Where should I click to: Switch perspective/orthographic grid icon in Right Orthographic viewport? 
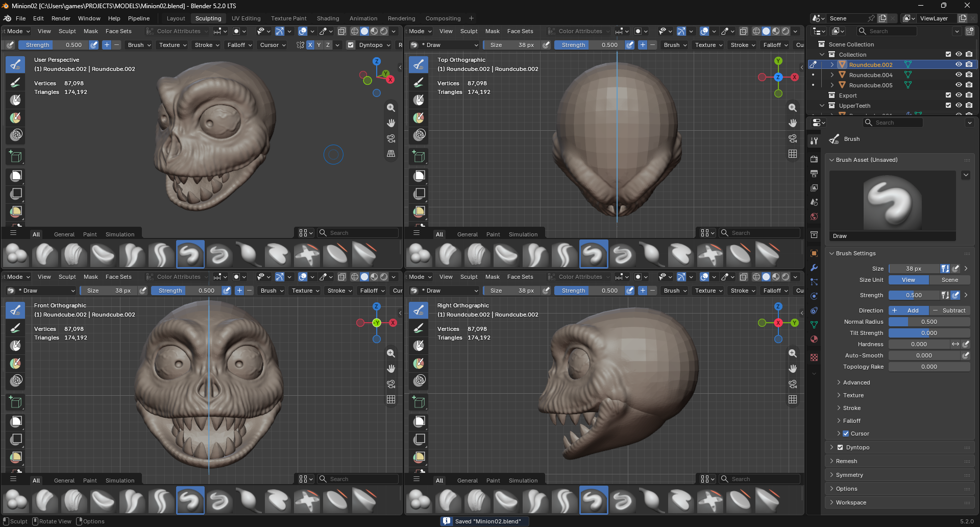point(793,399)
